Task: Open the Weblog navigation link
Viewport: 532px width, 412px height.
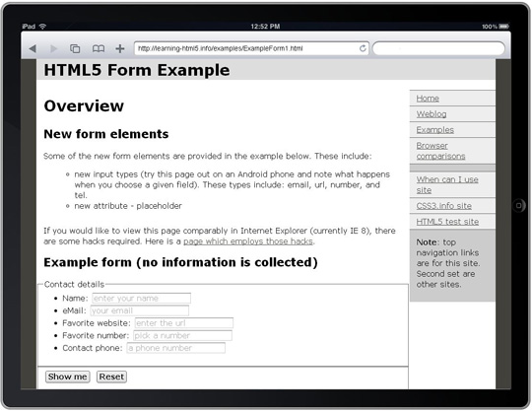Action: click(x=432, y=114)
